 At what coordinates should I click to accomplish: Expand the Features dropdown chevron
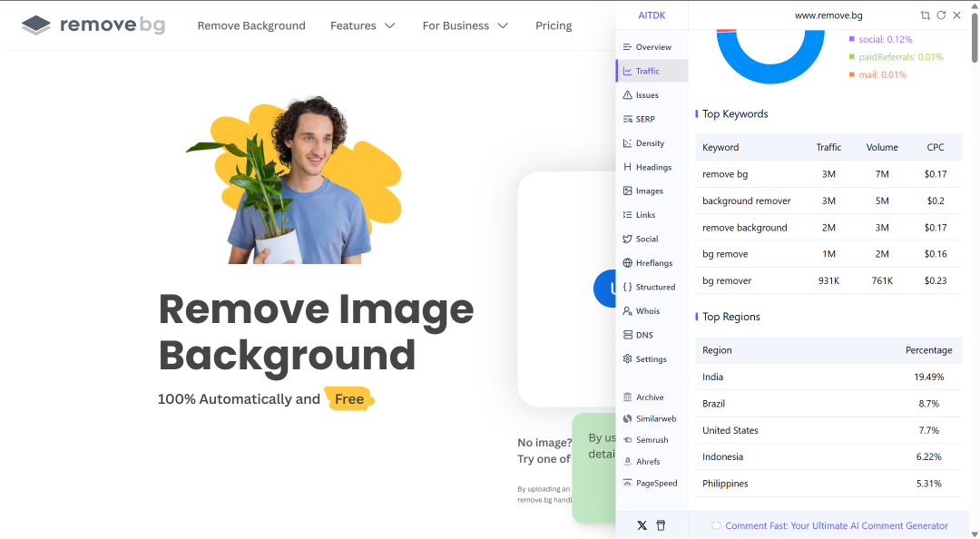(390, 25)
